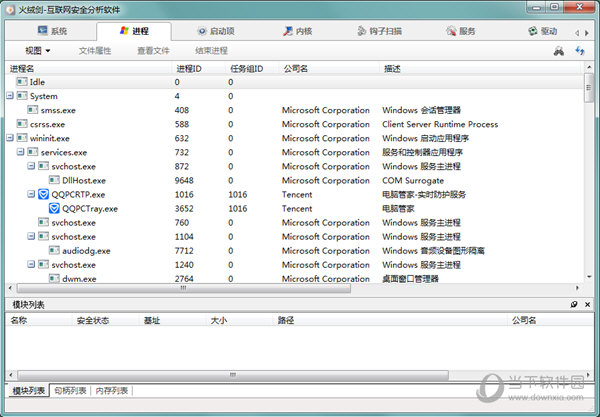The image size is (600, 417).
Task: Switch to the 钩子扫描 tab
Action: 379,31
